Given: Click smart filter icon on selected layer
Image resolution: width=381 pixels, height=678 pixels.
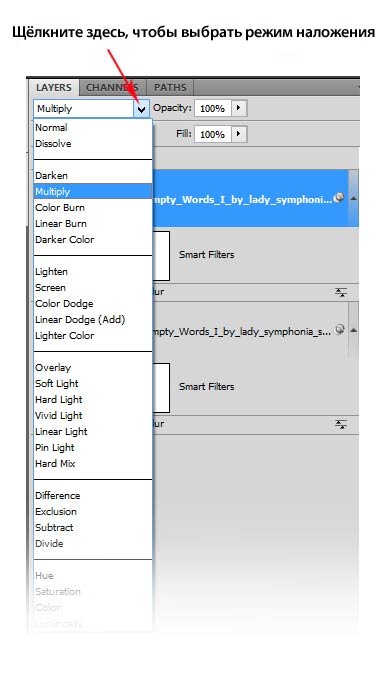Looking at the screenshot, I should point(339,198).
